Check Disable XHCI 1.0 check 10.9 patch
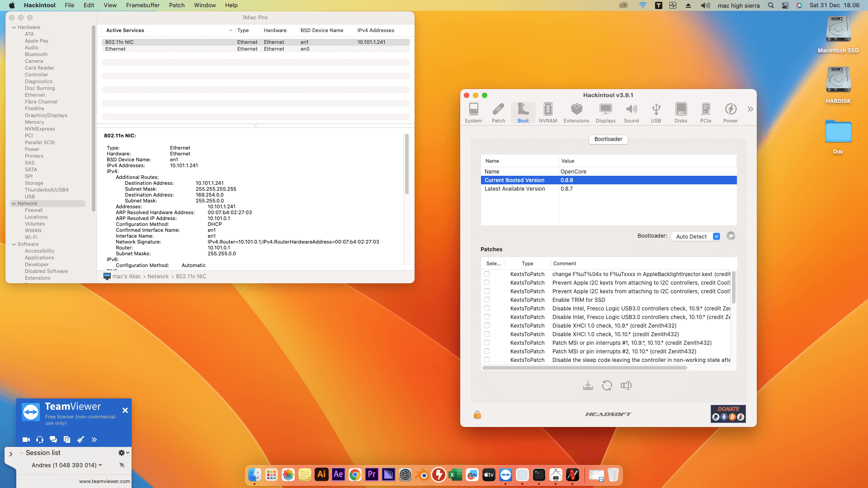Screen dimensions: 868x488 click(x=487, y=325)
